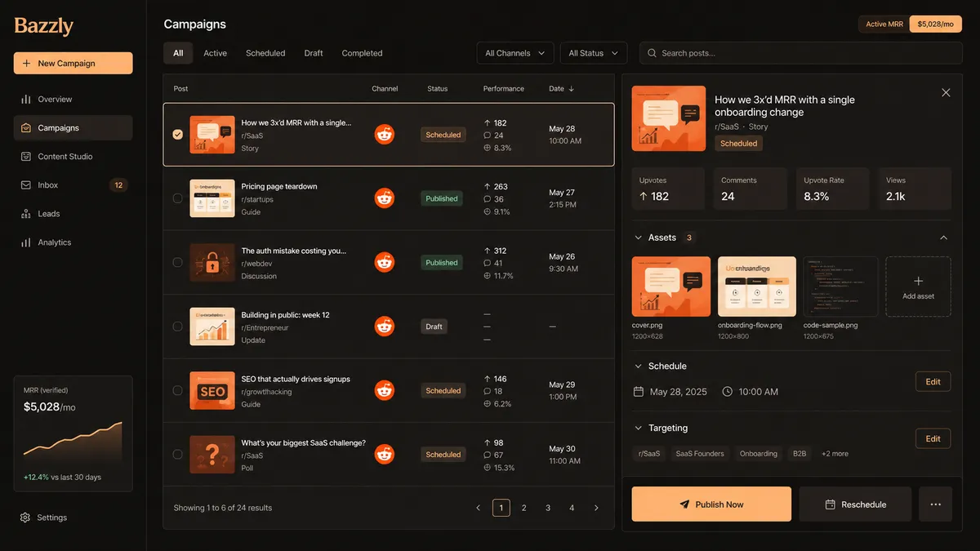Go to results page 4

coord(572,508)
